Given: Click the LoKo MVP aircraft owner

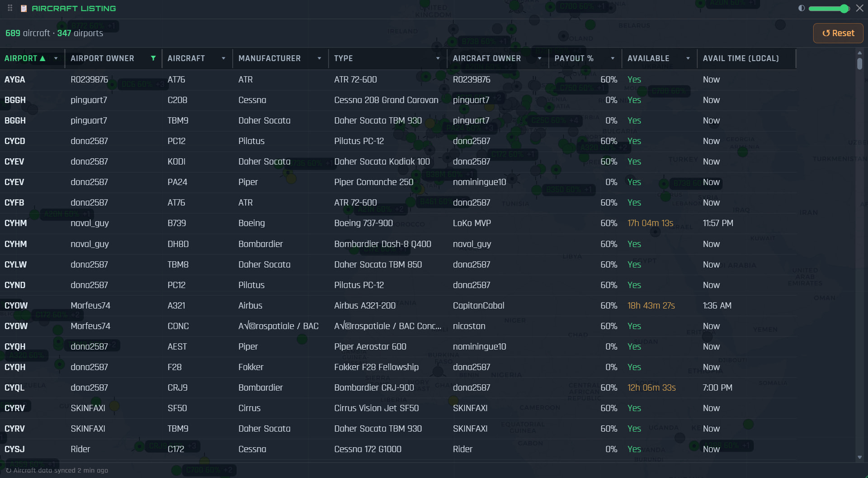Looking at the screenshot, I should [x=472, y=223].
